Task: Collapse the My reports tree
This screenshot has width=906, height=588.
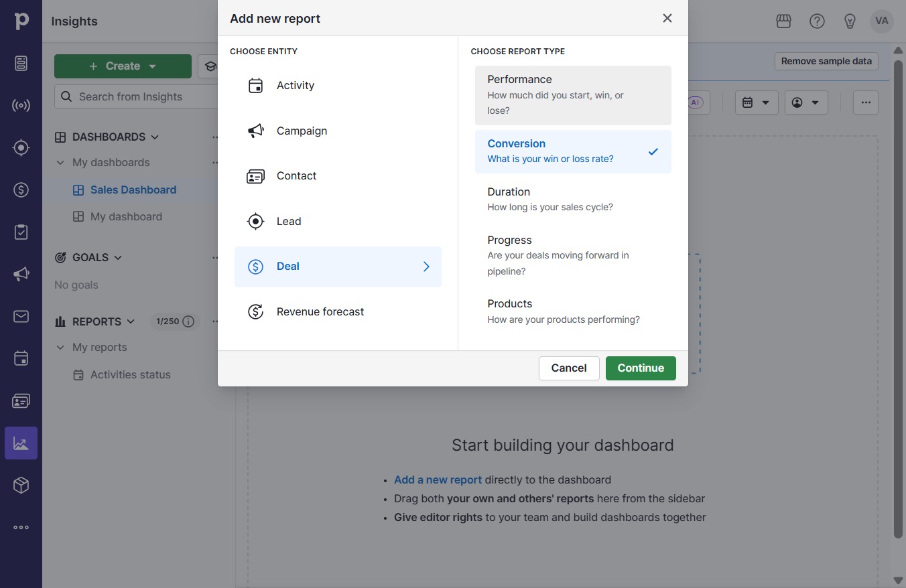Action: click(x=60, y=348)
